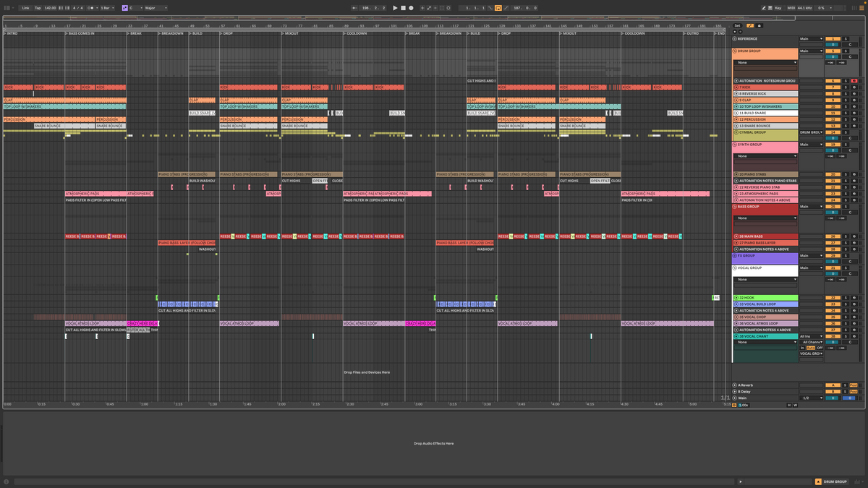Toggle the metronome button

click(x=91, y=7)
